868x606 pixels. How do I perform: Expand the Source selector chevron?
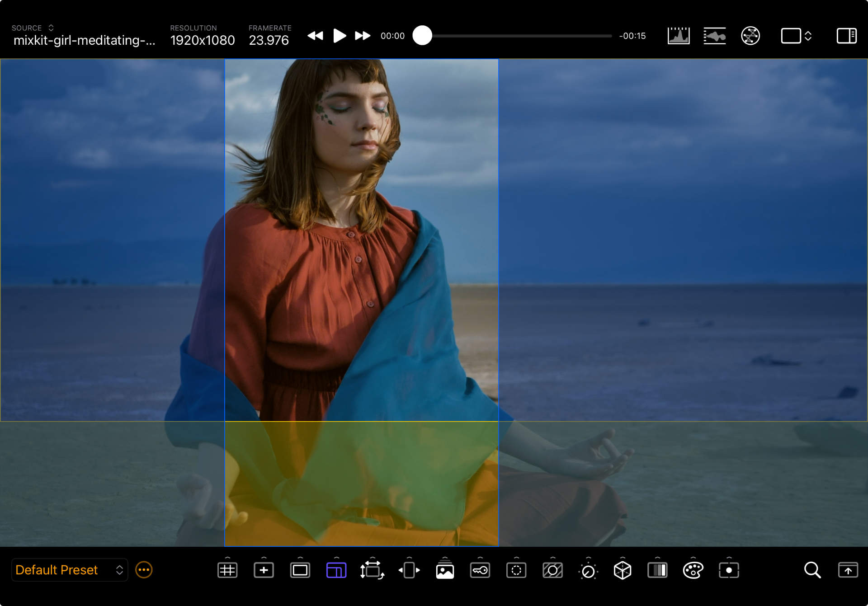coord(51,28)
